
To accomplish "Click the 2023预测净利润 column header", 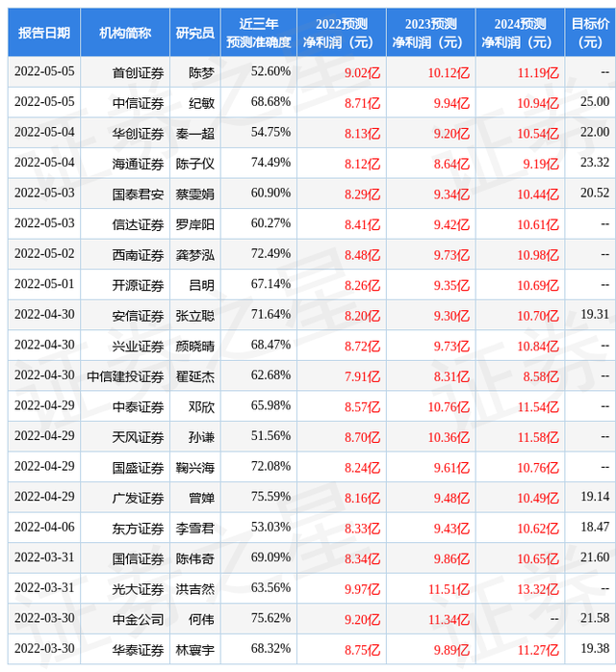I will coord(431,33).
